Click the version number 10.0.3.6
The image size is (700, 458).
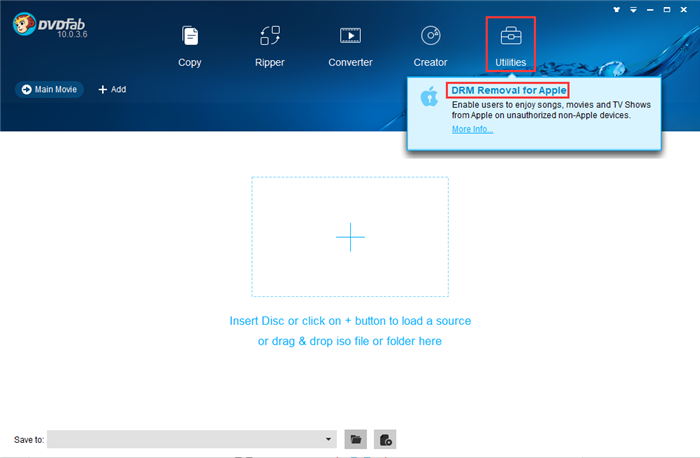pos(72,34)
